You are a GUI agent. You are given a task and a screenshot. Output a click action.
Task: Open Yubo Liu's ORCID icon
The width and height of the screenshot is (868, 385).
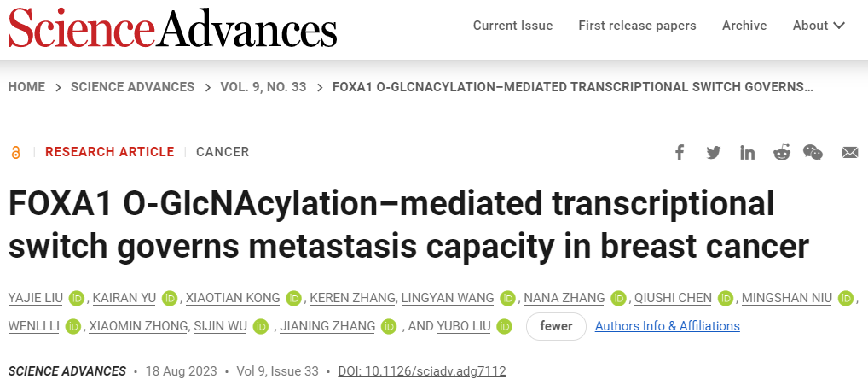pos(505,326)
